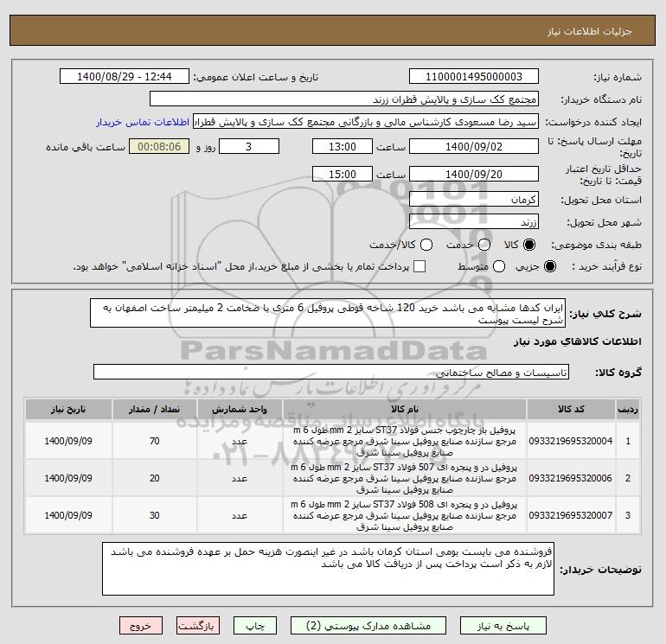Click the پروفیل باز چارچوب item name
666x644 pixels.
pos(405,441)
